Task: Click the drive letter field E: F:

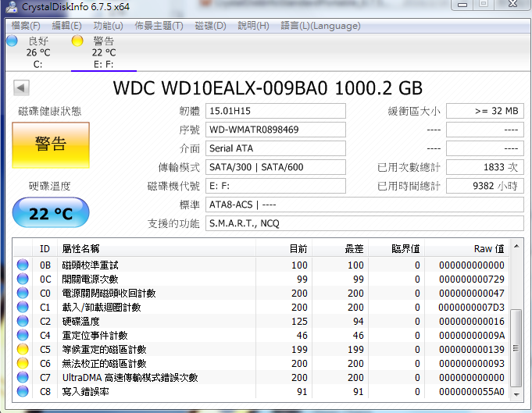Action: pos(276,186)
